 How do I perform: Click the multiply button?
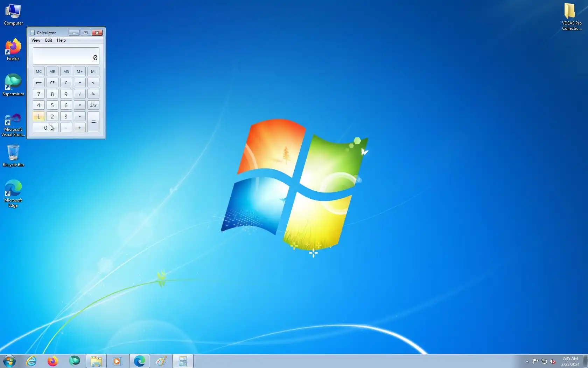pyautogui.click(x=79, y=105)
